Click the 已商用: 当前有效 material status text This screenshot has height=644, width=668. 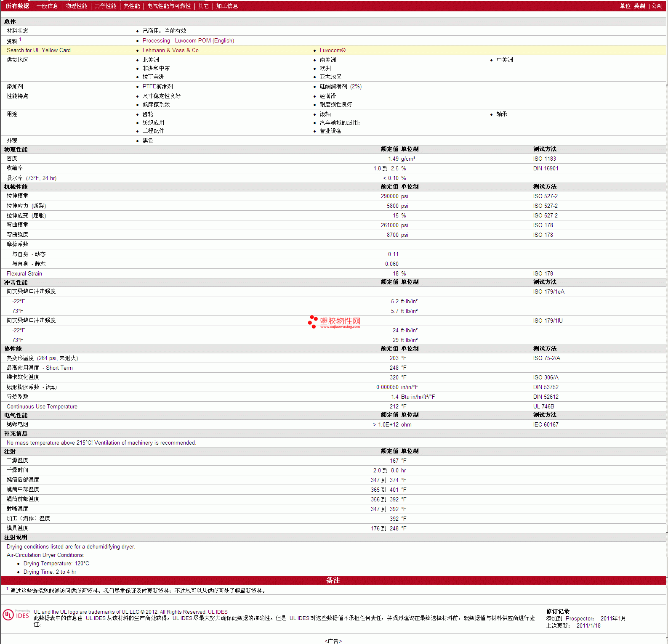[164, 31]
